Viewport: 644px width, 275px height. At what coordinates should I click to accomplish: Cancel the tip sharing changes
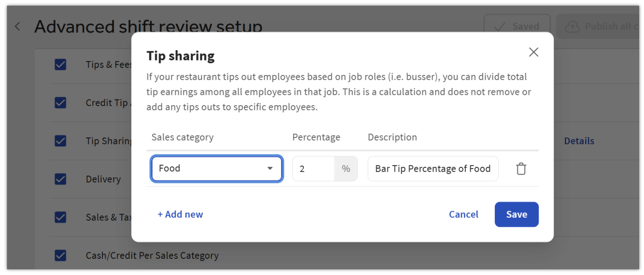463,215
